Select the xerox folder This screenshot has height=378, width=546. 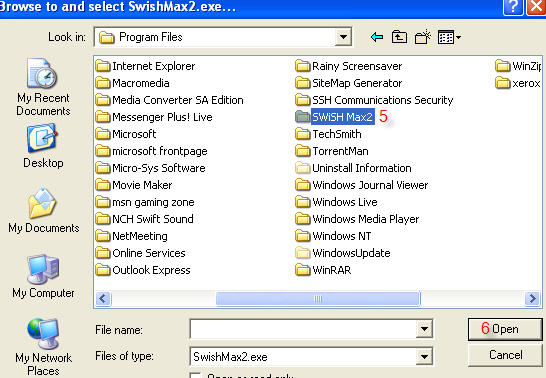click(x=518, y=83)
